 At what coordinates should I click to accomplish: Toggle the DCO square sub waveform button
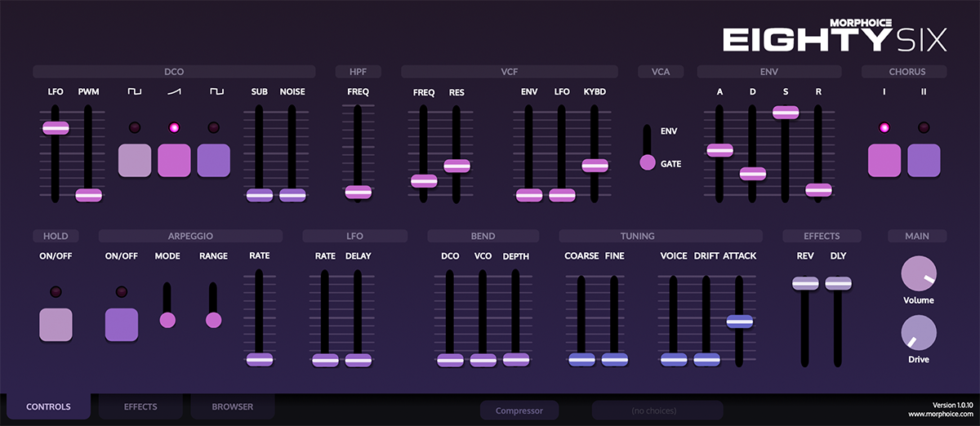pos(213,160)
